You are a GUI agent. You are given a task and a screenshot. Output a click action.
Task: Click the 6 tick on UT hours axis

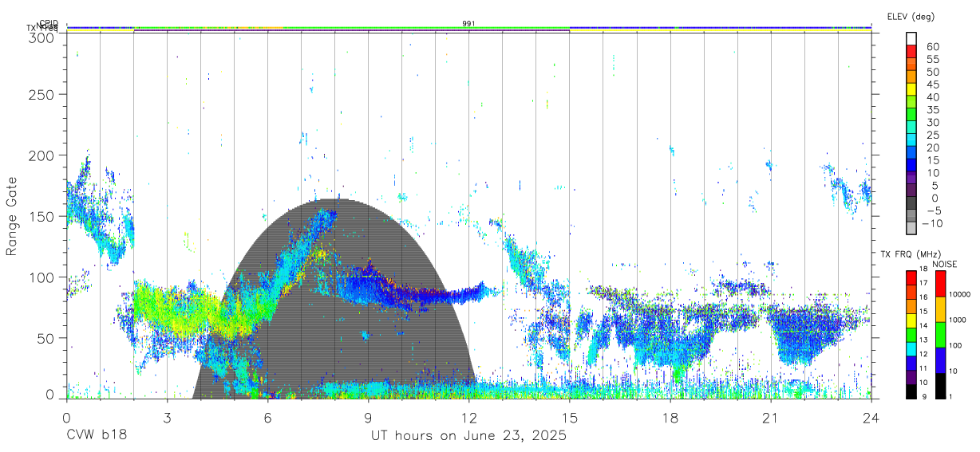[267, 418]
